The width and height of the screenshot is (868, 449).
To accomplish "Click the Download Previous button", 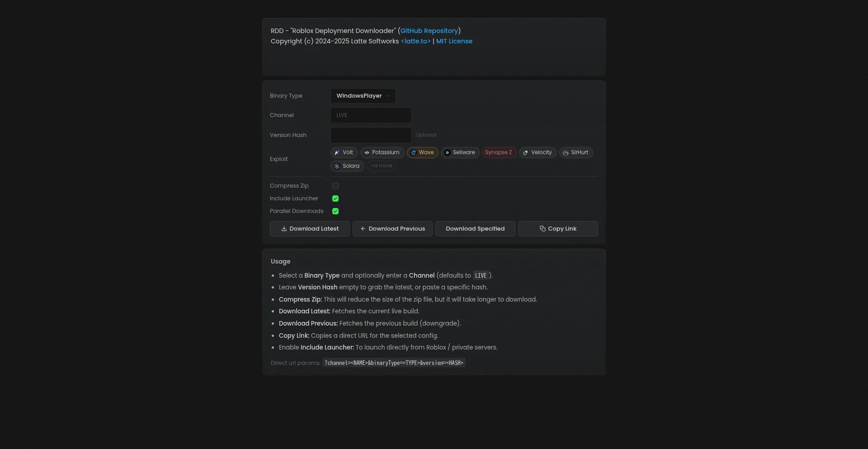I will click(x=392, y=229).
